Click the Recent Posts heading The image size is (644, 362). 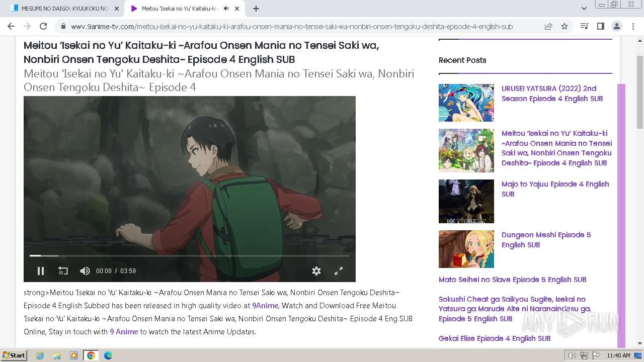click(x=462, y=60)
